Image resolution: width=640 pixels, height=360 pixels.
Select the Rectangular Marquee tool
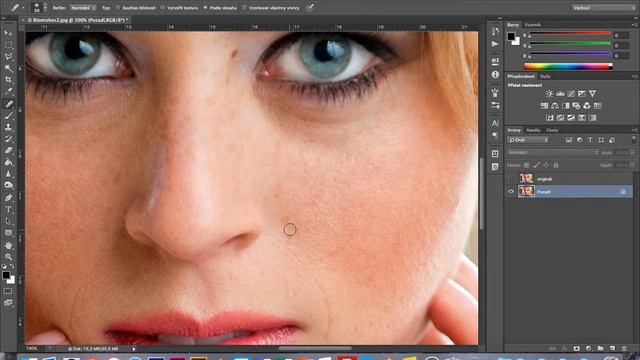tap(8, 45)
